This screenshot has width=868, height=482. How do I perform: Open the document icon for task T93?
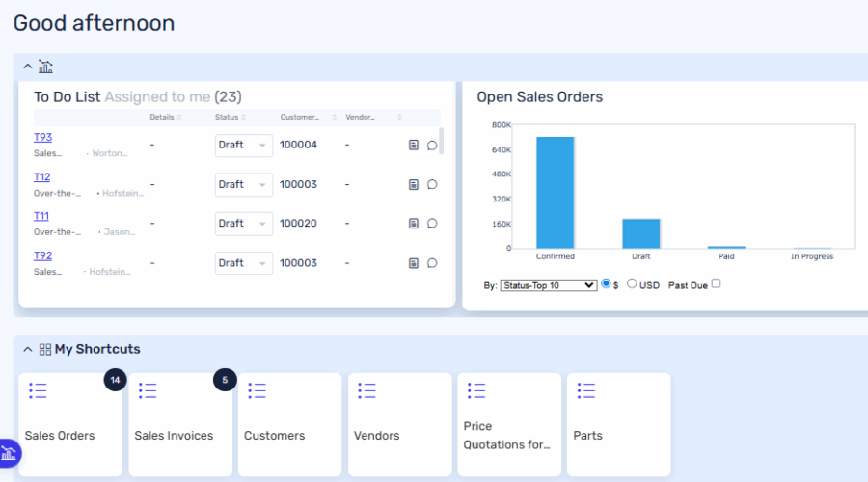tap(414, 146)
